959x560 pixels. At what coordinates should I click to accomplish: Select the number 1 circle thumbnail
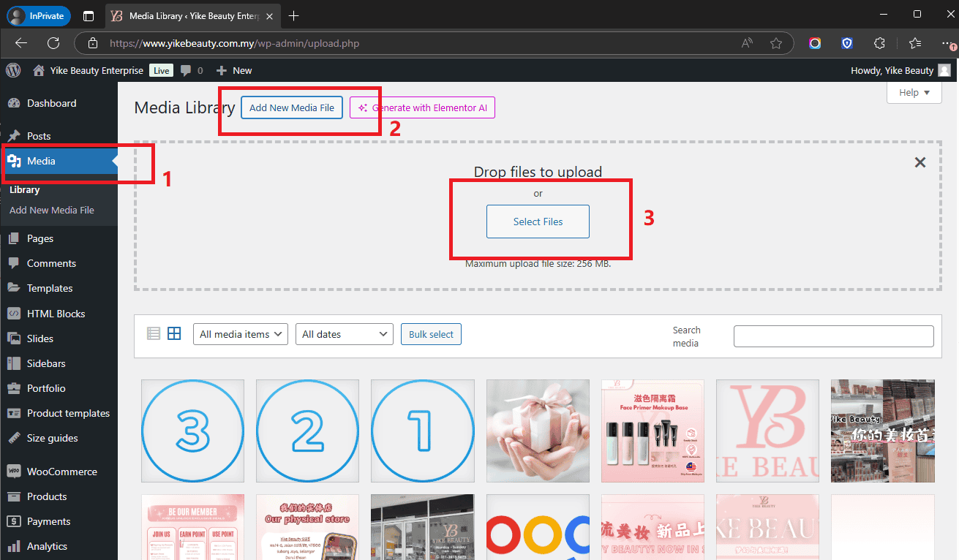pos(422,431)
